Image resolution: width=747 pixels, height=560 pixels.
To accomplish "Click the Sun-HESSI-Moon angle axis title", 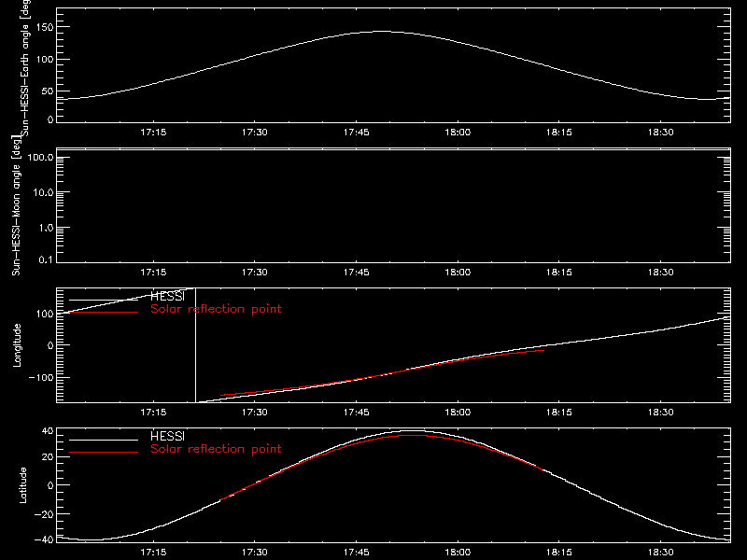I will (16, 205).
